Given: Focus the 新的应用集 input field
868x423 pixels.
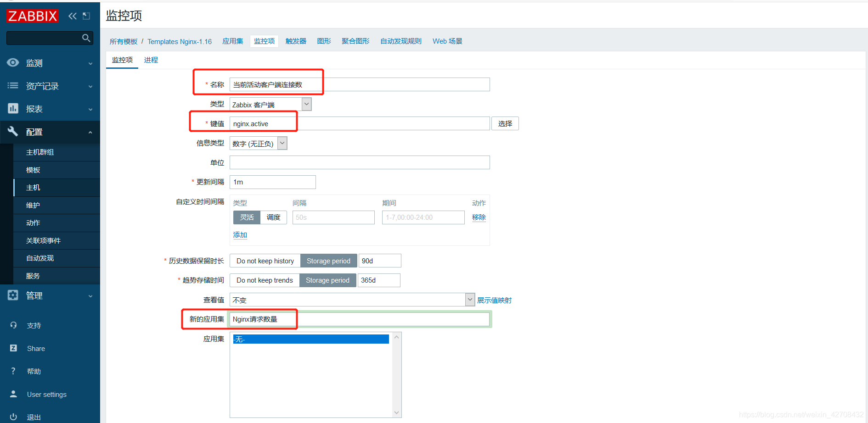Looking at the screenshot, I should (360, 319).
